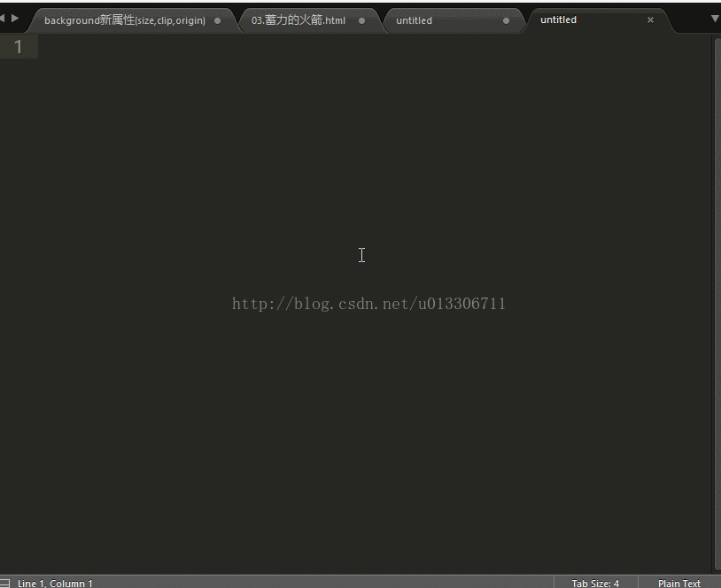Toggle side bar via status bar panel icon
Image resolution: width=721 pixels, height=588 pixels.
click(4, 583)
